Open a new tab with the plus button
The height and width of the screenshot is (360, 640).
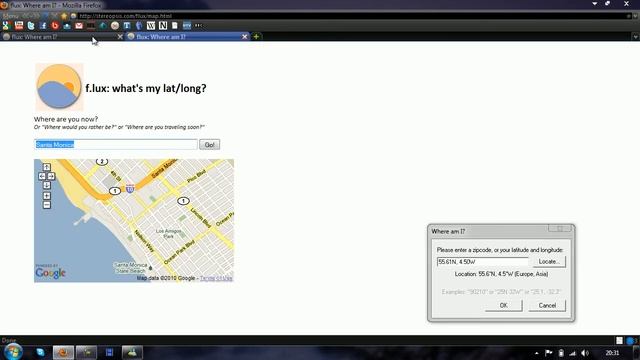[x=256, y=37]
